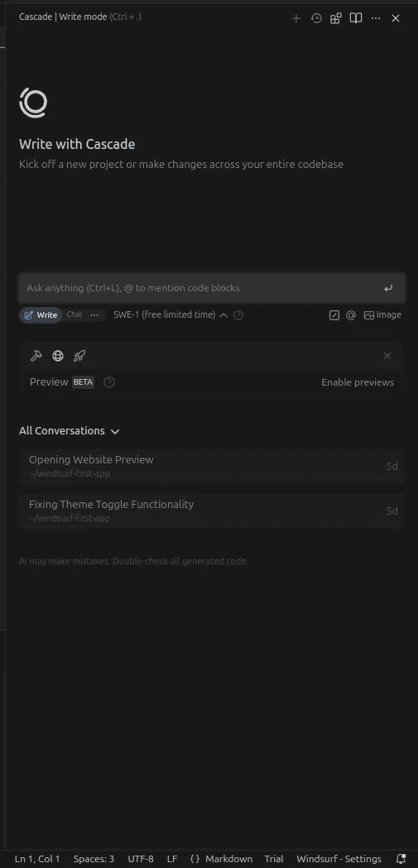The image size is (418, 868).
Task: Focus the Ask anything input field
Action: [212, 289]
